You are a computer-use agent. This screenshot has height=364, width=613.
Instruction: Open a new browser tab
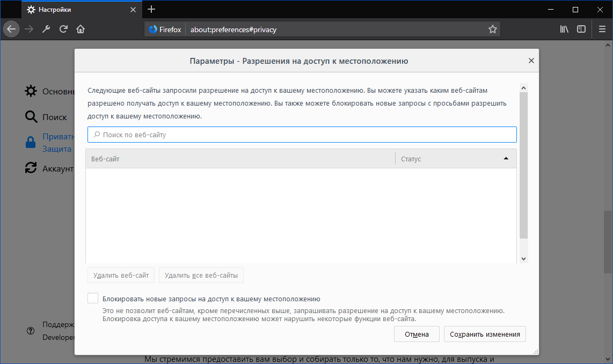click(151, 9)
